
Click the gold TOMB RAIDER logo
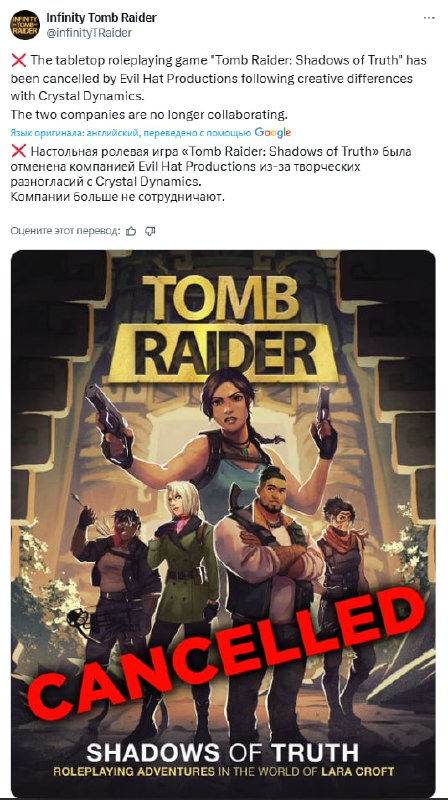224,328
